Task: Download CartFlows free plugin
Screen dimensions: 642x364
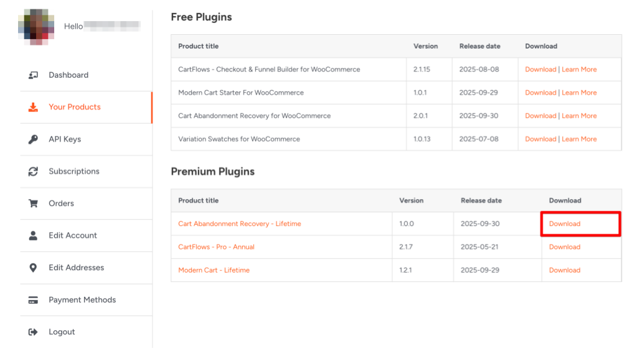Action: coord(540,70)
